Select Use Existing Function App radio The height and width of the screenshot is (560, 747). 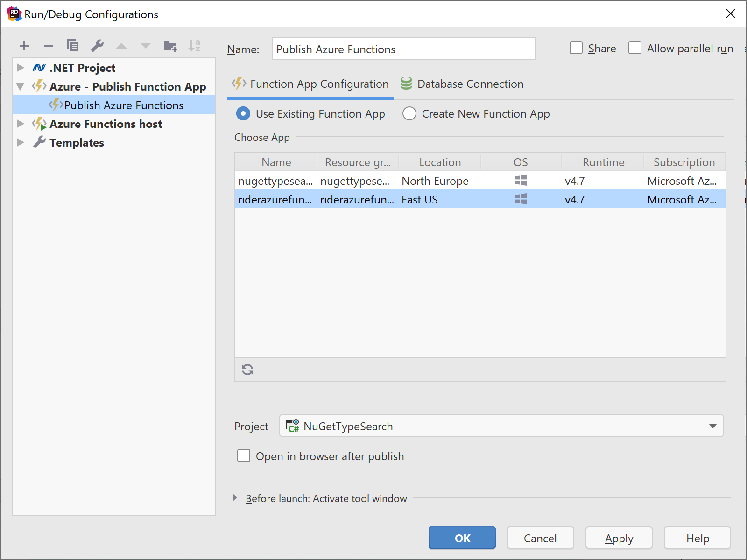tap(243, 114)
